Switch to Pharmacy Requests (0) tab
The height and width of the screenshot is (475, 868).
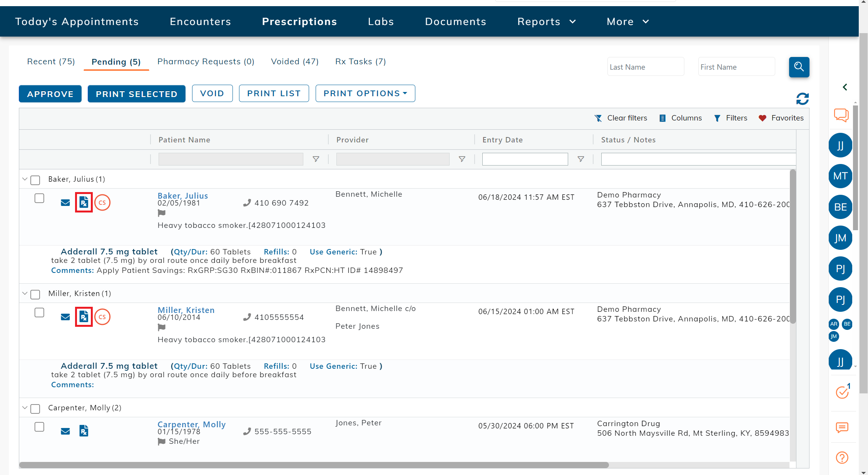click(206, 62)
